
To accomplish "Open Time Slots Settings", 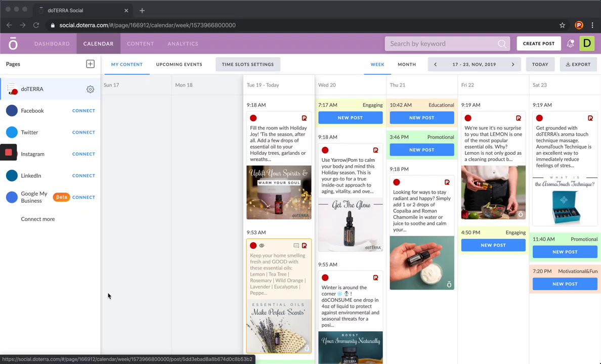I will coord(248,64).
